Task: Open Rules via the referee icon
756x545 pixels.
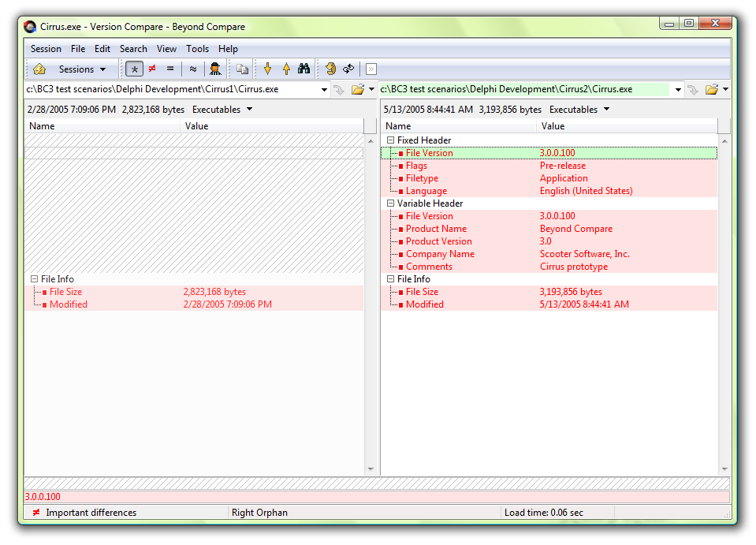Action: tap(215, 69)
